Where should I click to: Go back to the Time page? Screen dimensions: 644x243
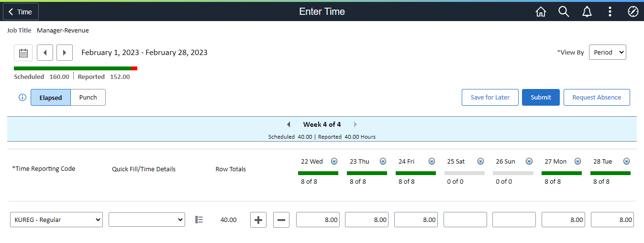click(21, 12)
